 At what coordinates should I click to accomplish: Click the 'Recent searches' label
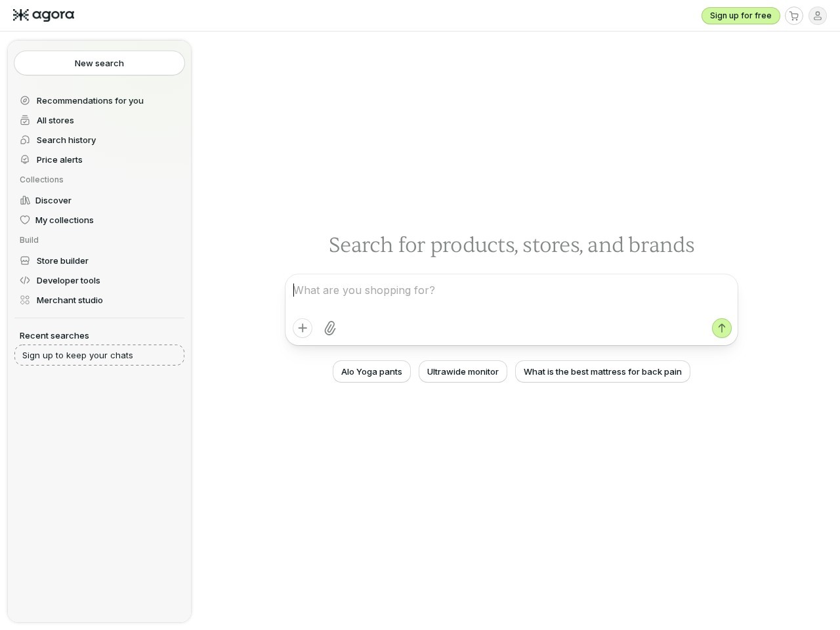(54, 335)
